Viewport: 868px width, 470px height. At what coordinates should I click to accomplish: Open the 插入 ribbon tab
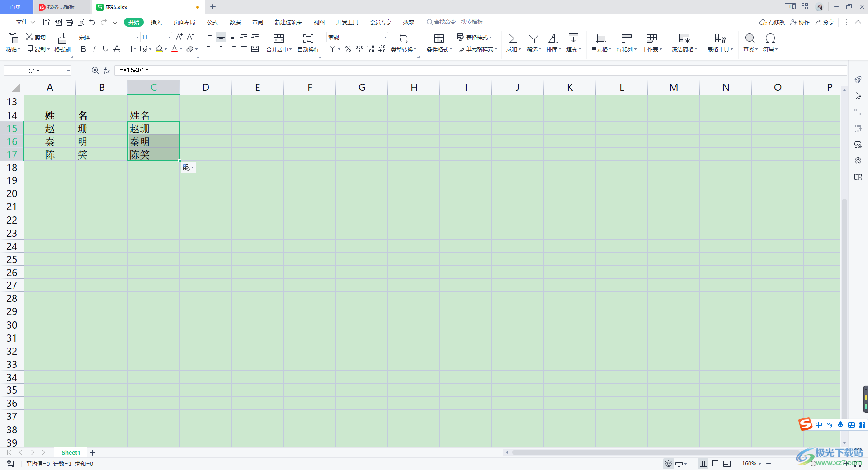(156, 22)
